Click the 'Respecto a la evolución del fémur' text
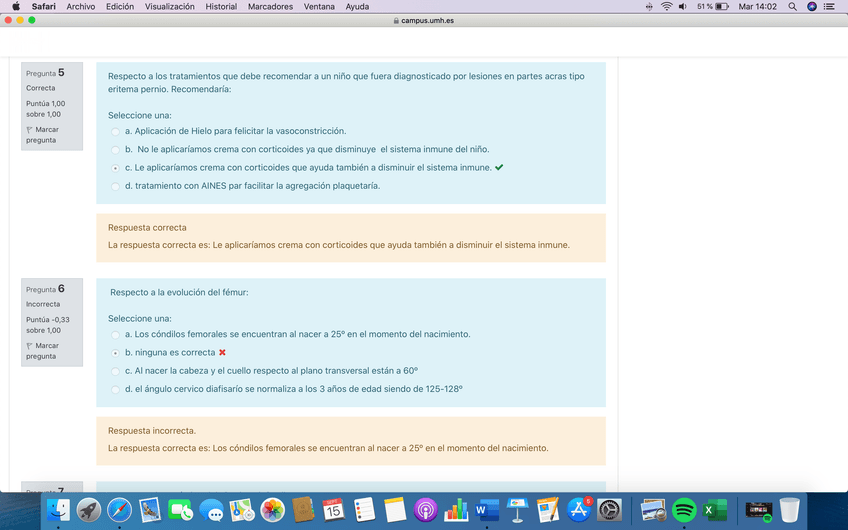The height and width of the screenshot is (530, 848). tap(179, 293)
